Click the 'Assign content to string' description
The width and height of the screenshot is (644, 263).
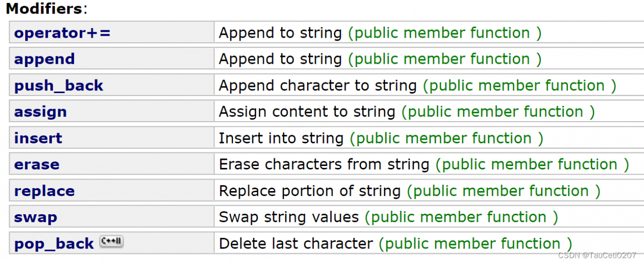point(307,112)
